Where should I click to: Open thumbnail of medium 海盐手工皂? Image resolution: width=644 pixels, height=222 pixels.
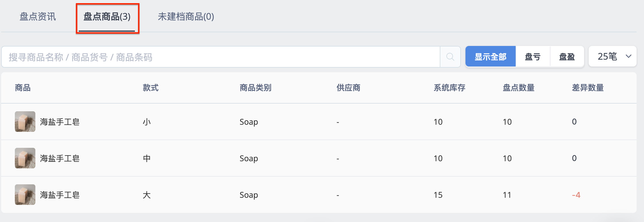point(25,158)
